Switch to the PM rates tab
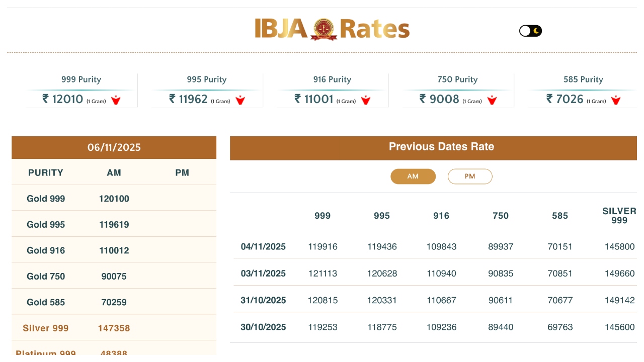 (470, 176)
